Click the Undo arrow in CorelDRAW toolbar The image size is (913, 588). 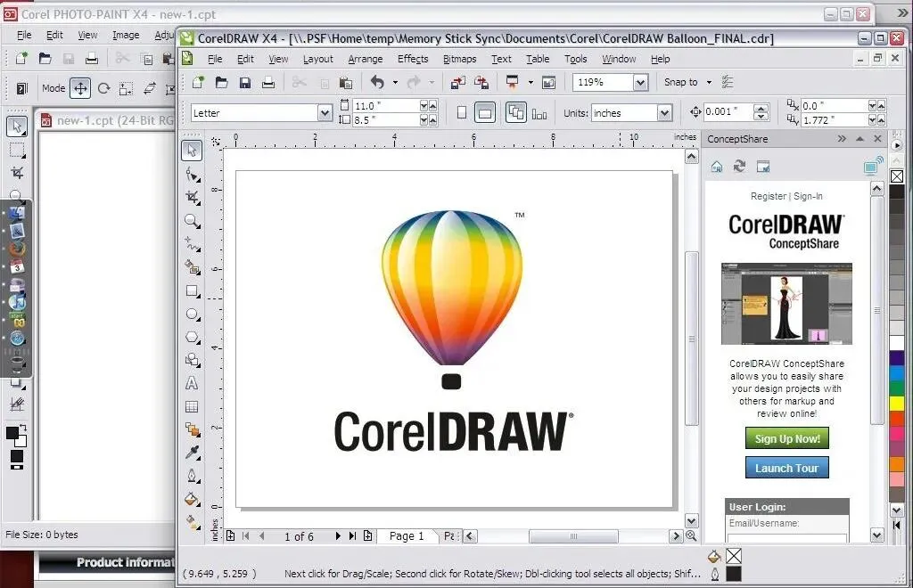[x=377, y=83]
